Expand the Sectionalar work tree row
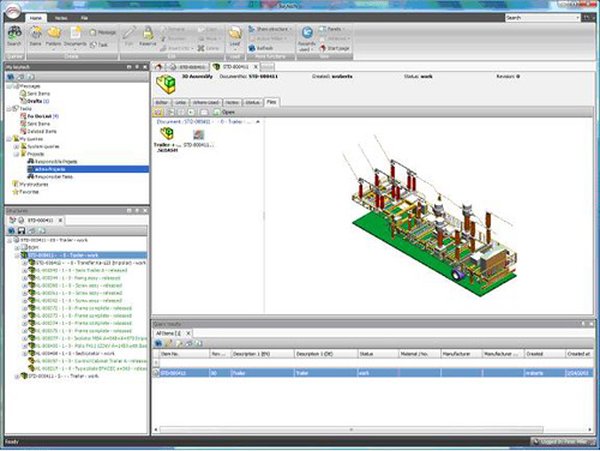 click(x=24, y=353)
